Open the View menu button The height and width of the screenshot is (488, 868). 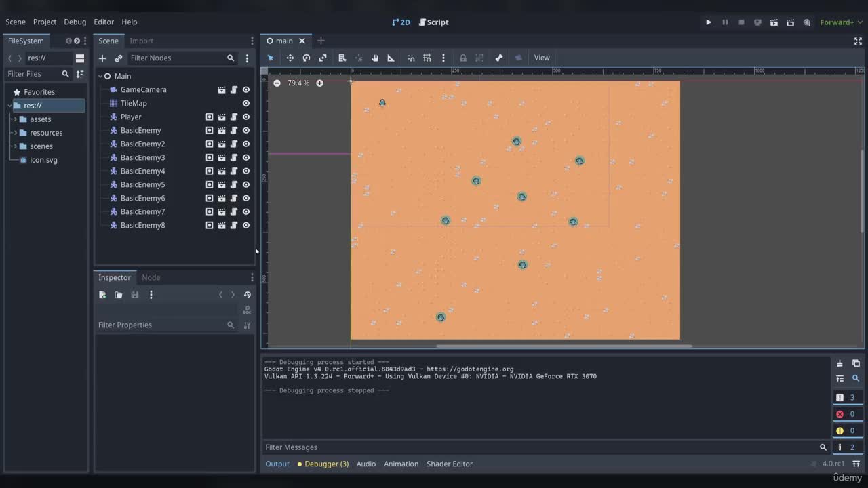(x=542, y=58)
